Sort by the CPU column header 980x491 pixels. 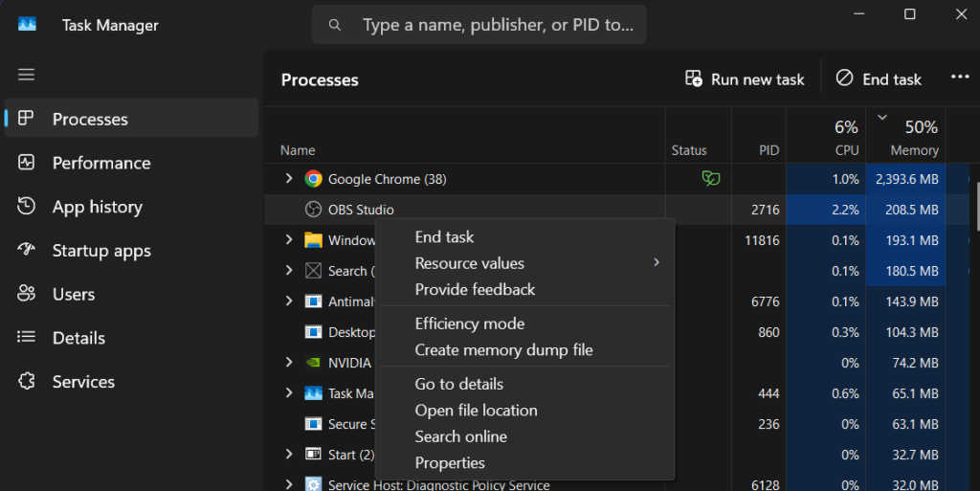(x=826, y=136)
